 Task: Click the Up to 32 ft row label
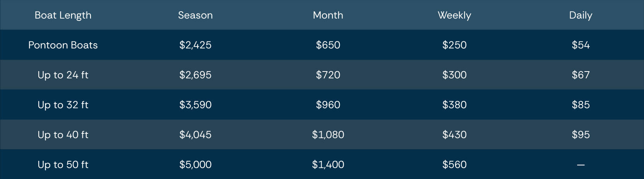point(63,105)
